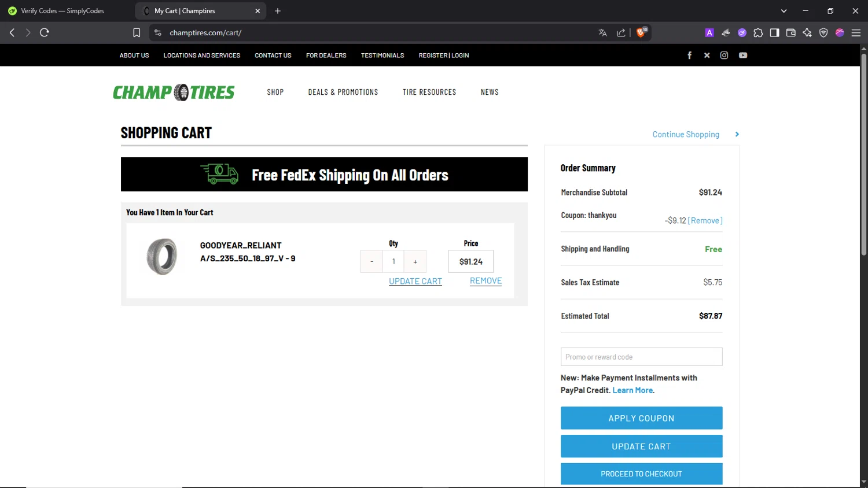Click Free FedEx Shipping banner
The image size is (868, 488).
(x=324, y=174)
